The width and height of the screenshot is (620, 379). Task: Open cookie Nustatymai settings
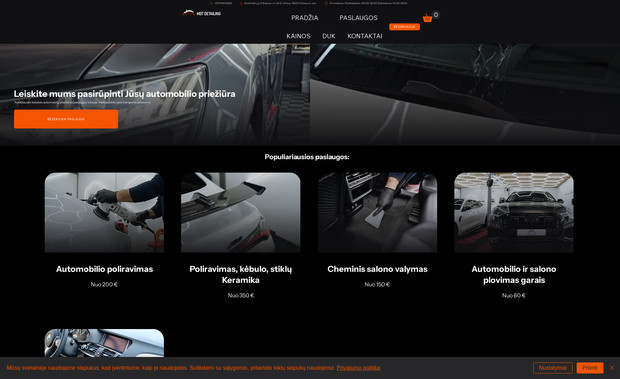click(552, 368)
